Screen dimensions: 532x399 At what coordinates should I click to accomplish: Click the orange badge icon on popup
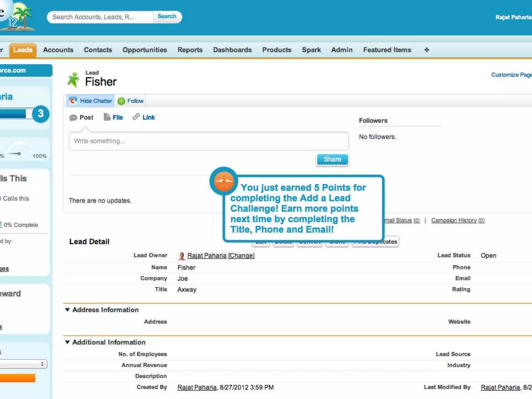224,181
